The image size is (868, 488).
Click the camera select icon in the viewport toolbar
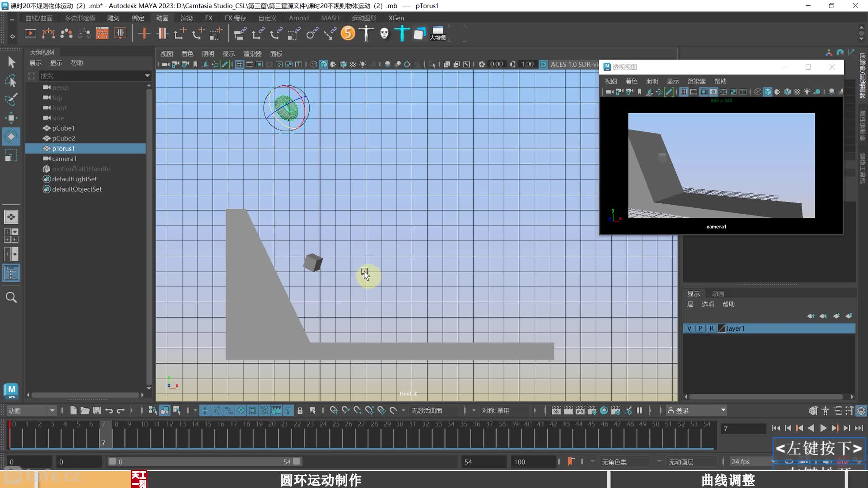(x=165, y=64)
